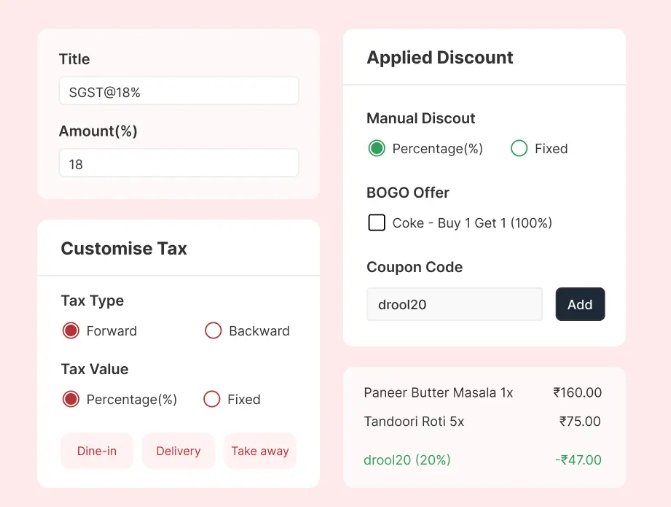Select Fixed under Manual Discount

(x=519, y=149)
